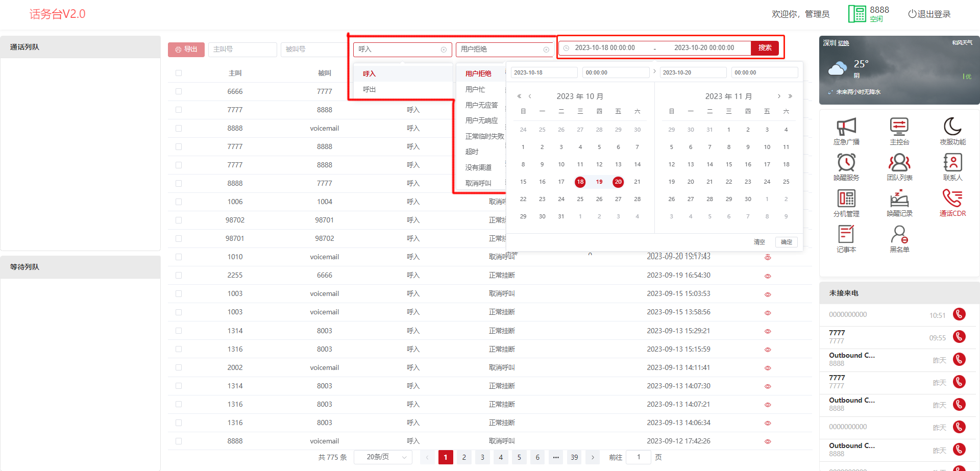This screenshot has height=471, width=980.
Task: Click the red 搜索 search button
Action: tap(765, 48)
